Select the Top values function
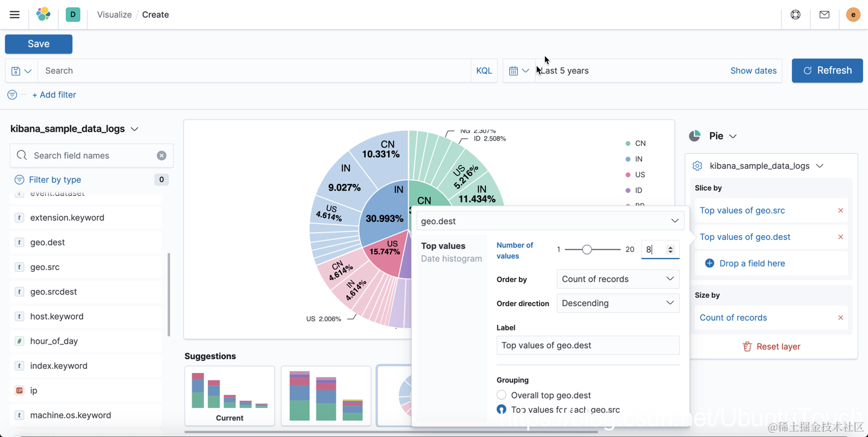Image resolution: width=868 pixels, height=437 pixels. point(443,246)
